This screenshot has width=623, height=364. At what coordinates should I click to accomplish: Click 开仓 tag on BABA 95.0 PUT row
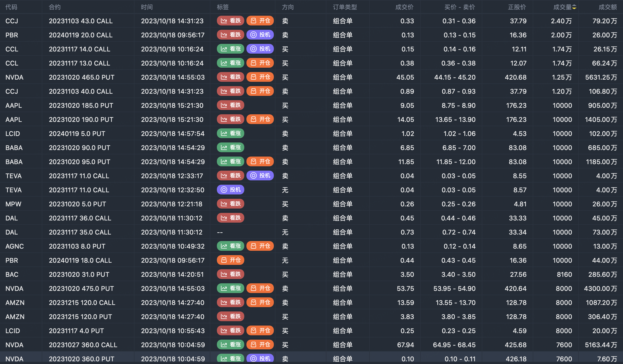click(260, 162)
